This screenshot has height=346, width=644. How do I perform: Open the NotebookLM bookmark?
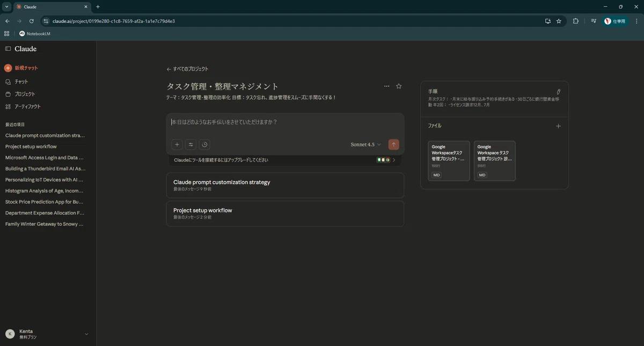pyautogui.click(x=35, y=33)
